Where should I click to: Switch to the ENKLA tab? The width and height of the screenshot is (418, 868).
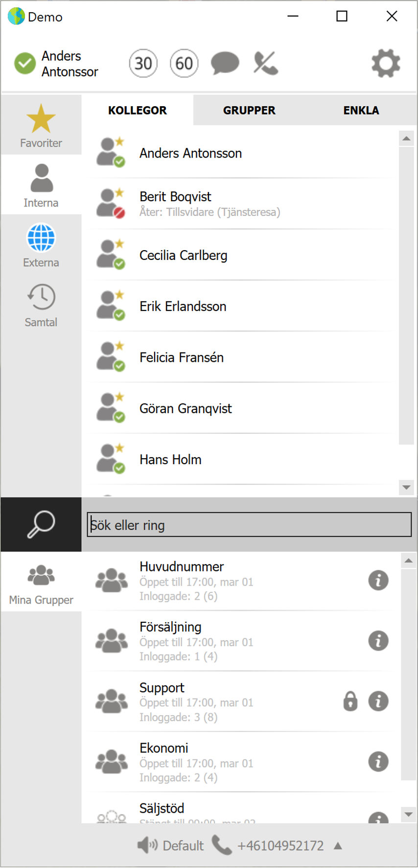361,110
